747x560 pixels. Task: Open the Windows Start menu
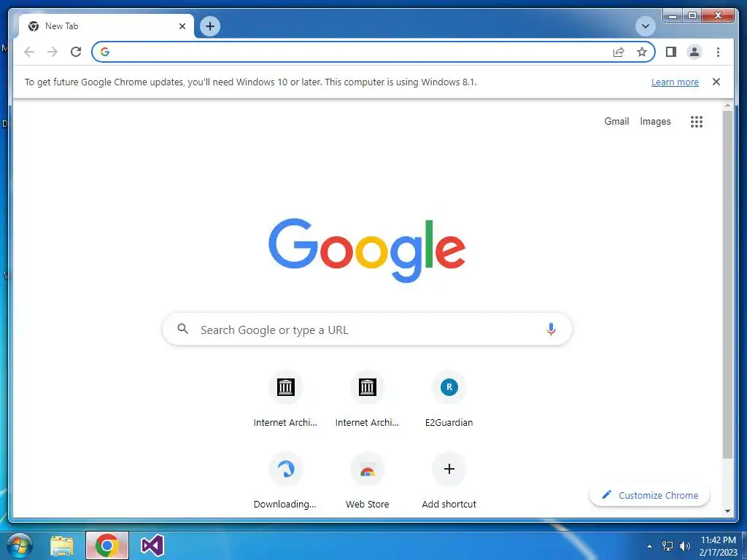pyautogui.click(x=19, y=545)
